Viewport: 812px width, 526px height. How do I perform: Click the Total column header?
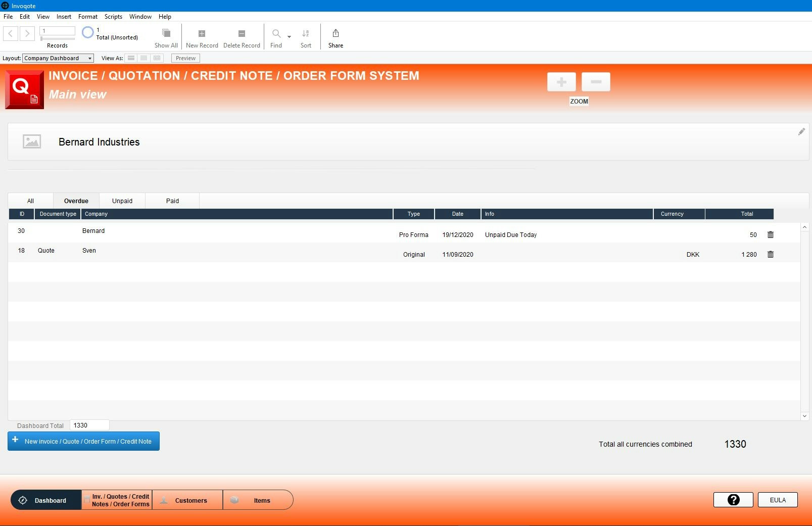point(739,214)
